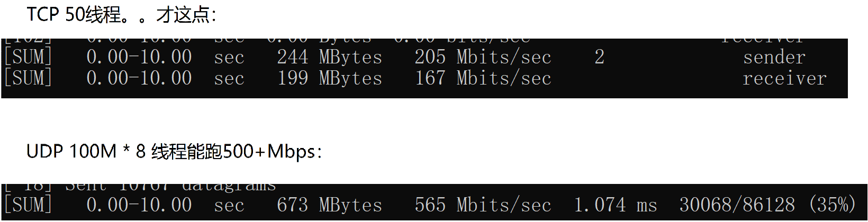
Task: Click the 'UDP 100M * 8' heading text
Action: tap(86, 152)
